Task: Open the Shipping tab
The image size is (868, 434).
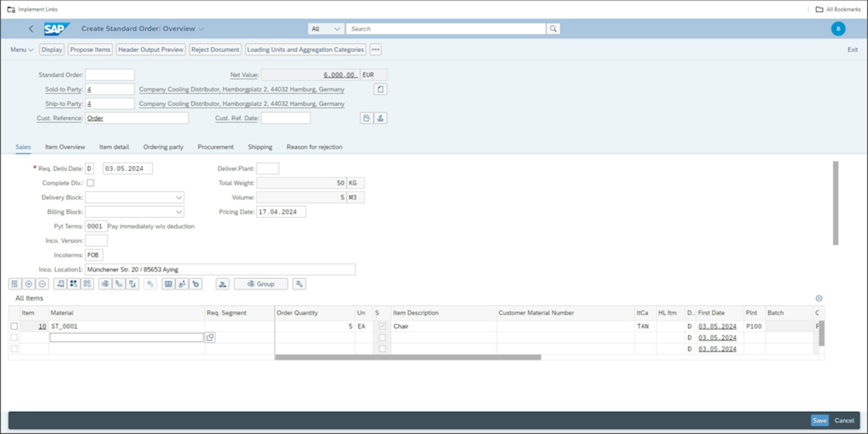Action: tap(260, 147)
